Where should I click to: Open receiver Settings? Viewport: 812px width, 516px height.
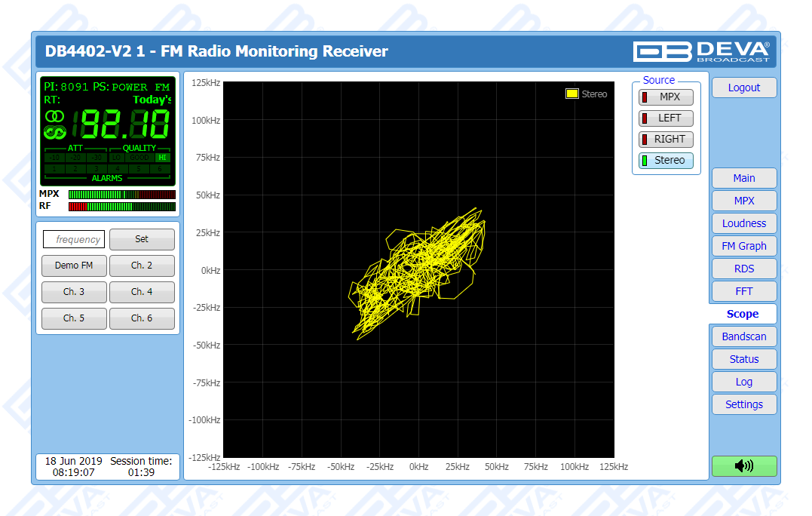(743, 405)
